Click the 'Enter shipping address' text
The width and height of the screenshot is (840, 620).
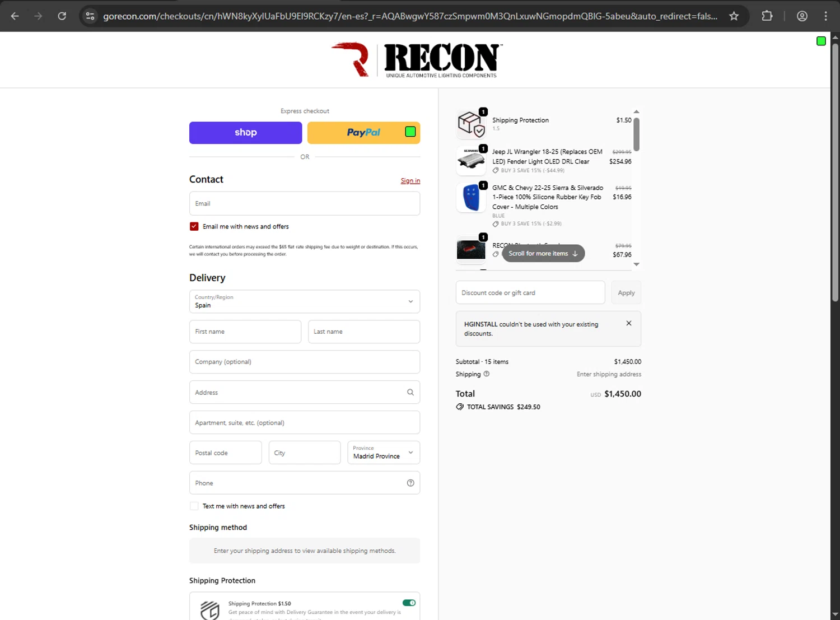(609, 374)
